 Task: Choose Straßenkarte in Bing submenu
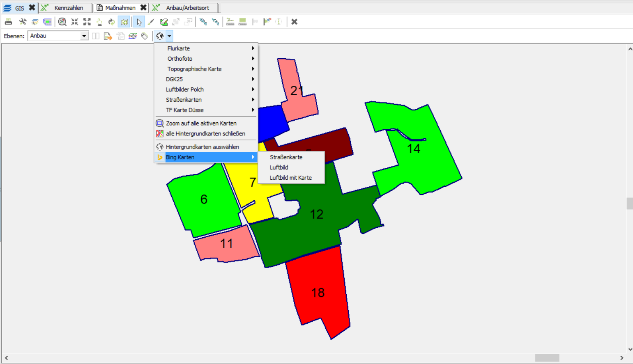tap(286, 157)
